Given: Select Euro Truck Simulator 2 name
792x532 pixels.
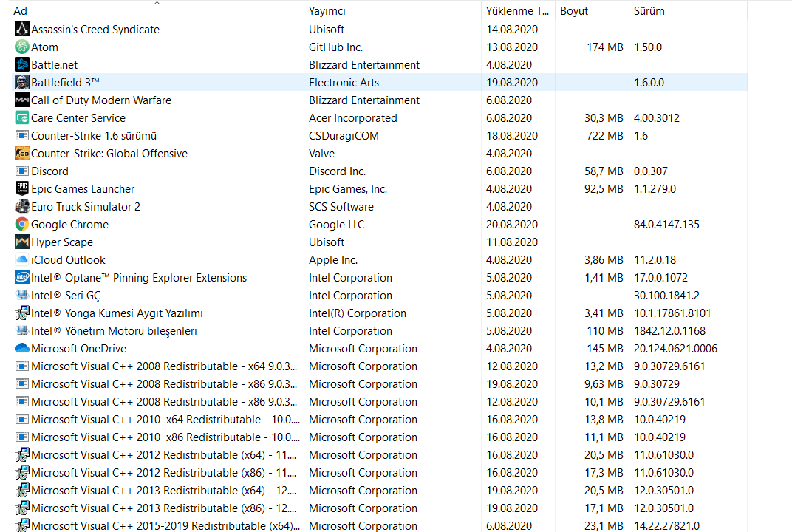Looking at the screenshot, I should point(86,207).
